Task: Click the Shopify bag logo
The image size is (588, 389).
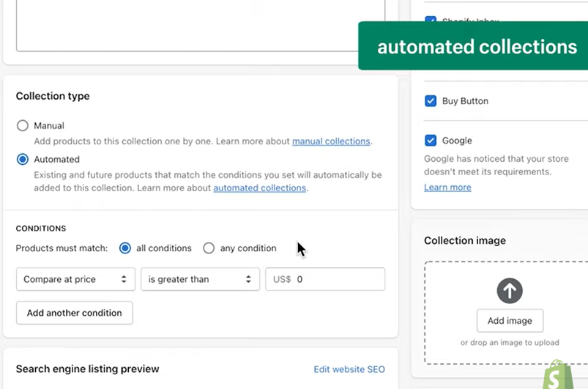Action: tap(559, 374)
